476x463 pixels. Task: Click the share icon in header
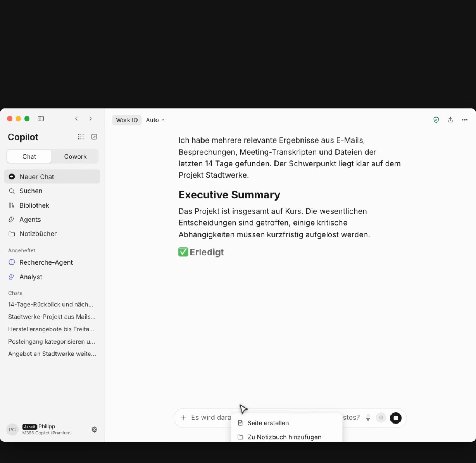pos(450,120)
